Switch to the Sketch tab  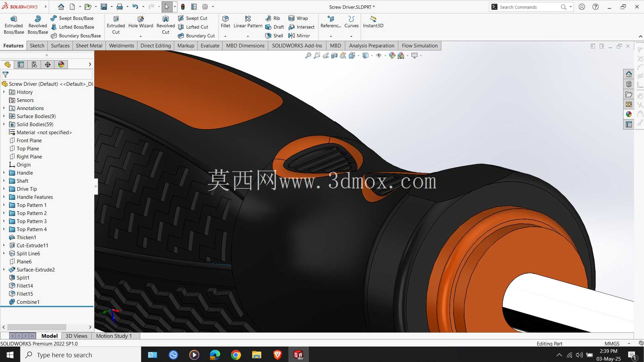pos(37,46)
